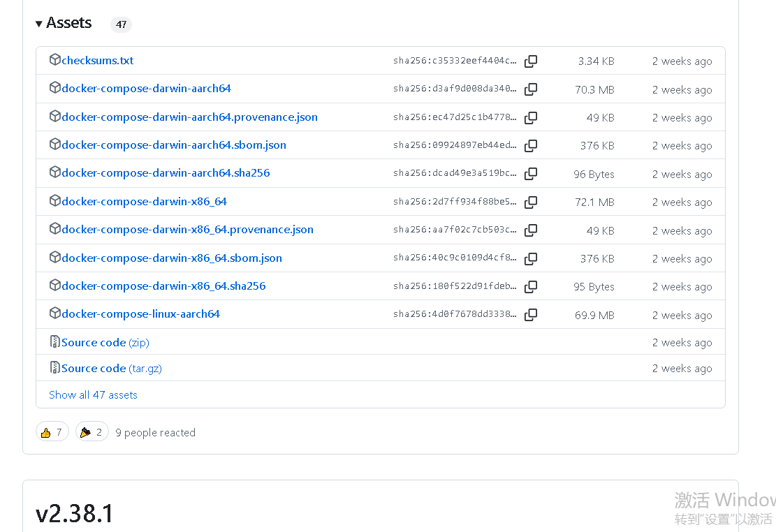
Task: Copy SHA256 hash for docker-compose-linux-aarch64
Action: pos(531,315)
